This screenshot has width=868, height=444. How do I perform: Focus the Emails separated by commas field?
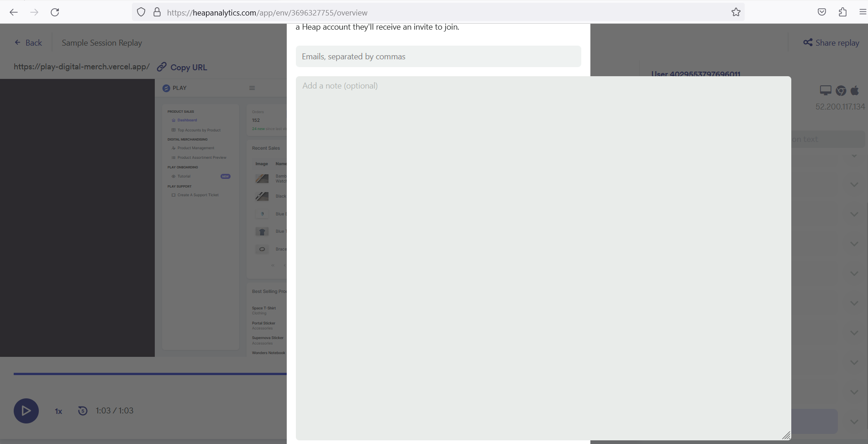438,57
